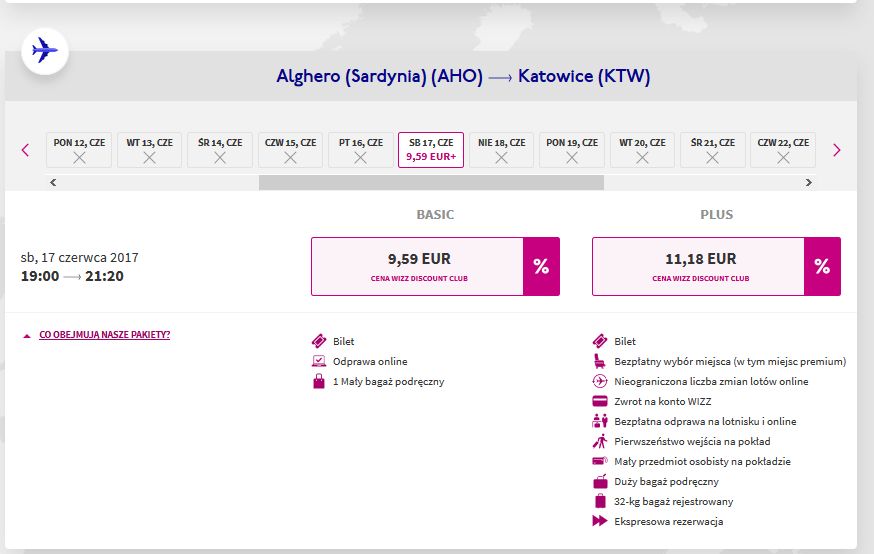This screenshot has width=874, height=554.
Task: Click the online check-in laptop icon
Action: (x=319, y=361)
